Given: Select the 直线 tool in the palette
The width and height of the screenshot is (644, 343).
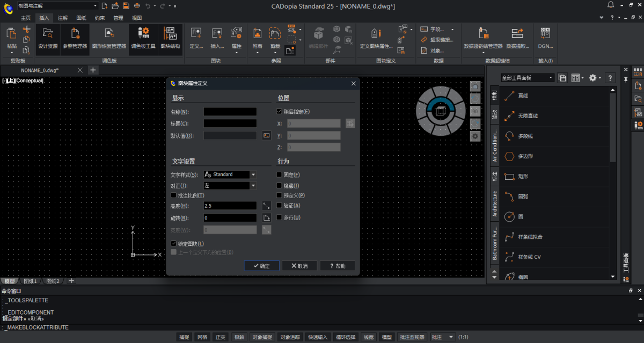Looking at the screenshot, I should tap(523, 96).
